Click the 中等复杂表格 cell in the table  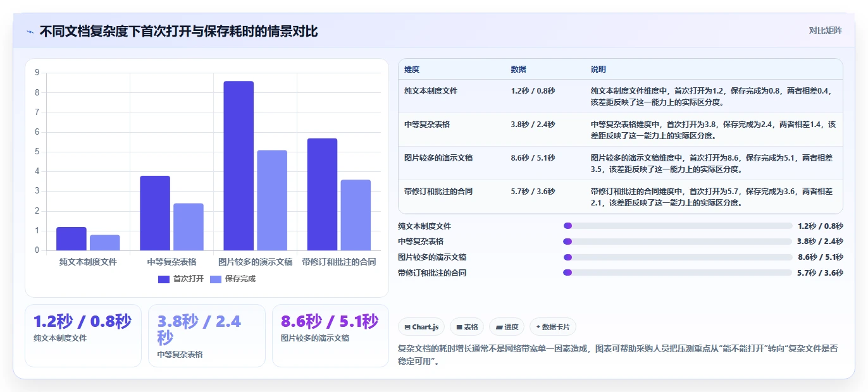pyautogui.click(x=427, y=125)
